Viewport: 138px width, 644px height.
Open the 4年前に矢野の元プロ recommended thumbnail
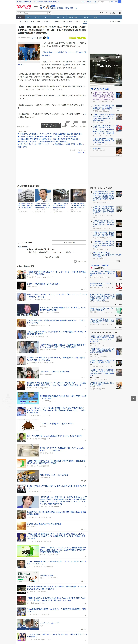[x=43, y=195]
